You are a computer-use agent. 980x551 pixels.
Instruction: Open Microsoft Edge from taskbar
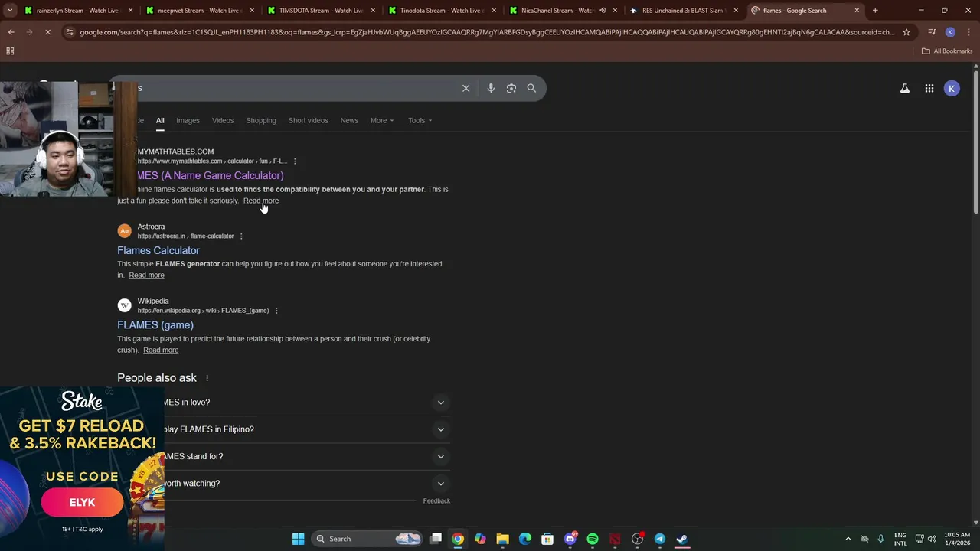tap(525, 539)
